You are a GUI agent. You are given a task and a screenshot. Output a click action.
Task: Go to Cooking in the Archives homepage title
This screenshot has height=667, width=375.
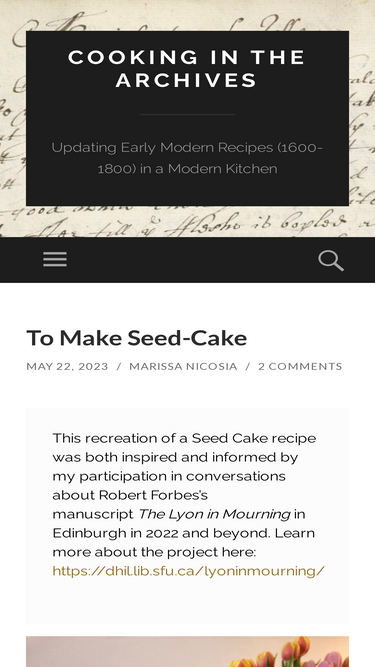point(187,68)
